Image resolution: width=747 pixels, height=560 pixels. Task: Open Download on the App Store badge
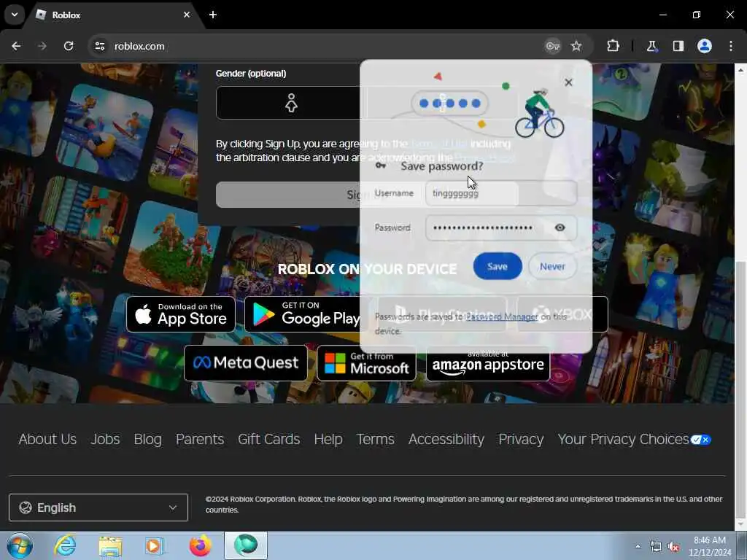tap(181, 314)
